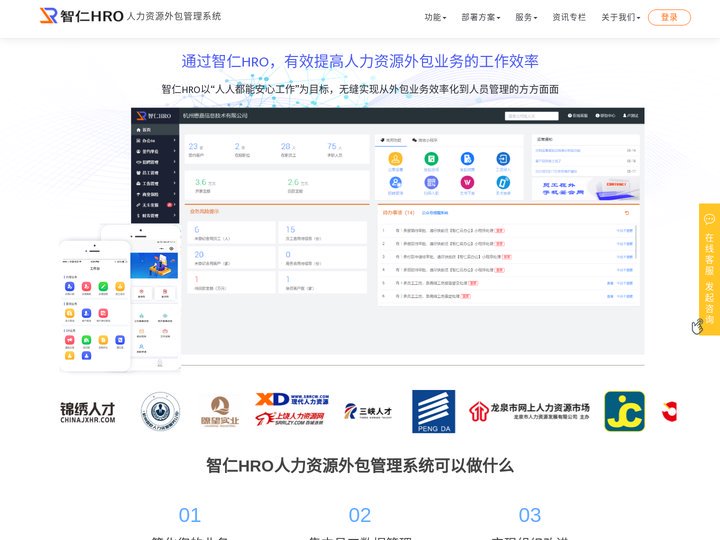The width and height of the screenshot is (720, 540).
Task: Open to-do item number 3 in the 待办事项 list
Action: (507, 257)
